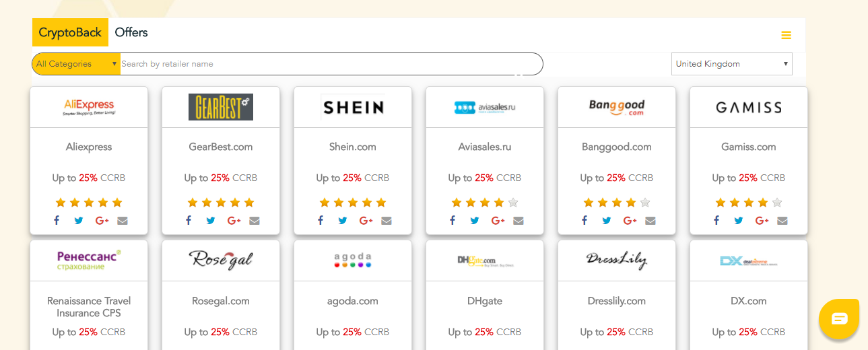Open the hamburger menu icon
868x350 pixels.
[786, 35]
